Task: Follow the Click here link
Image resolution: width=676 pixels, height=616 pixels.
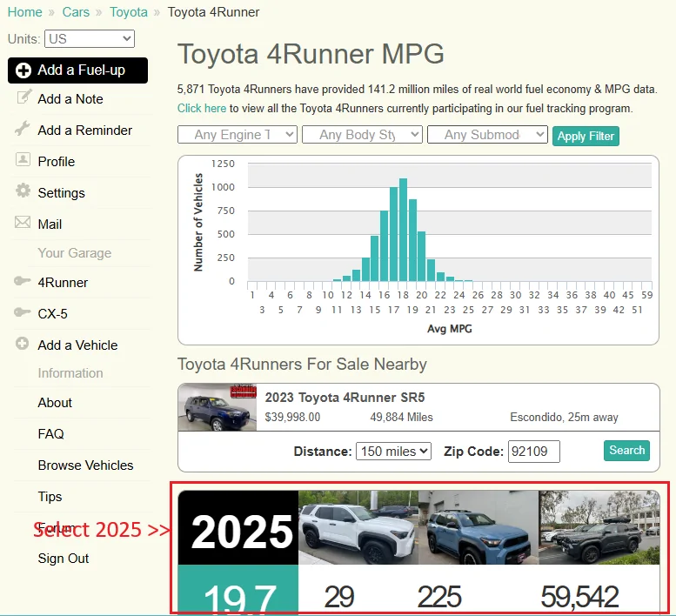Action: pos(201,108)
